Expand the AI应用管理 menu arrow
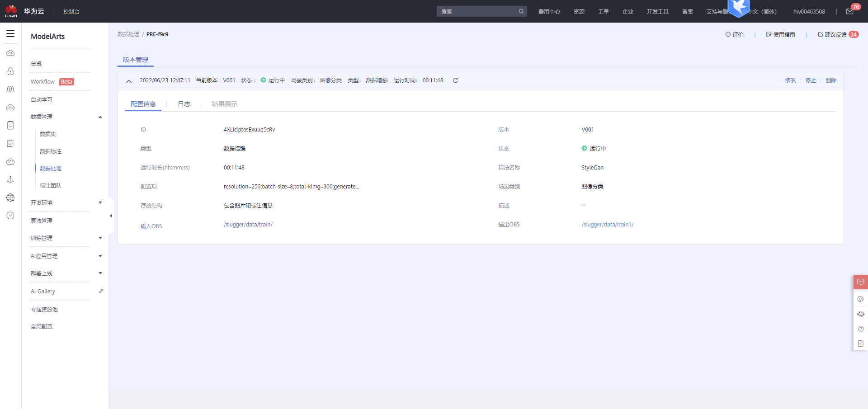The width and height of the screenshot is (868, 409). coord(100,256)
